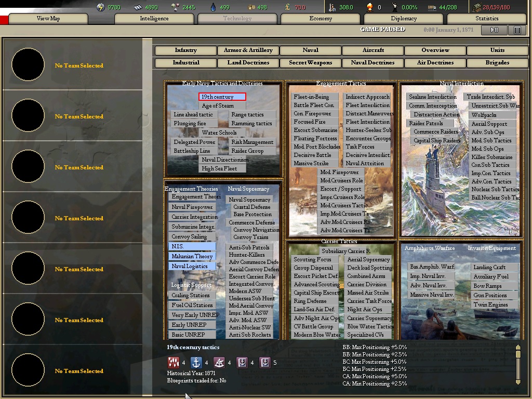Open the Intelligence tab
The image size is (532, 399).
point(154,19)
